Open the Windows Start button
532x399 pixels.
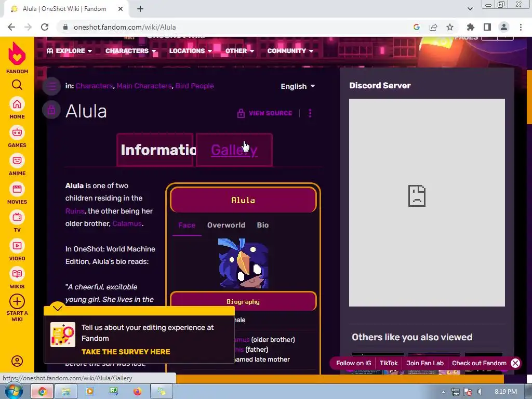tap(14, 391)
